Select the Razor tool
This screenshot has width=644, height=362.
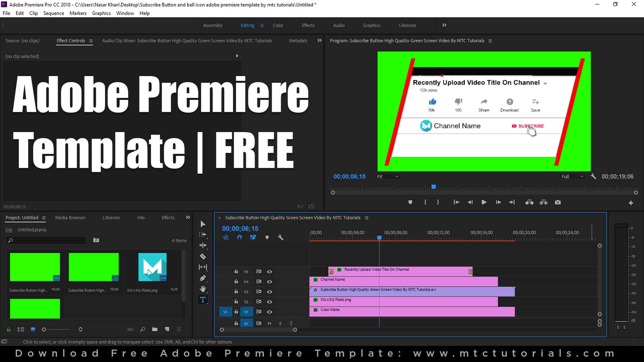pos(203,256)
